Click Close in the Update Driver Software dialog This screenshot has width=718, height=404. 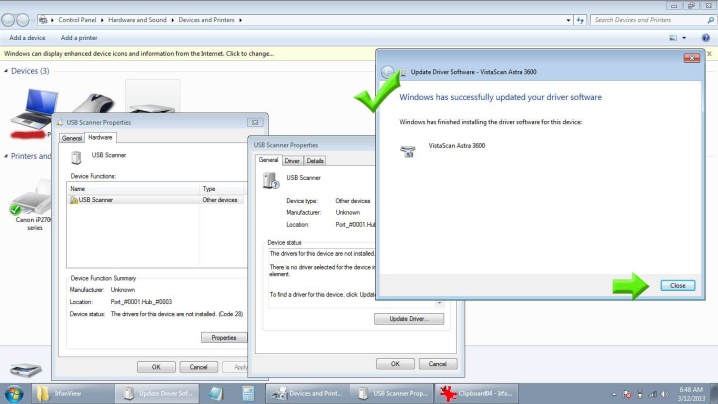(x=678, y=285)
